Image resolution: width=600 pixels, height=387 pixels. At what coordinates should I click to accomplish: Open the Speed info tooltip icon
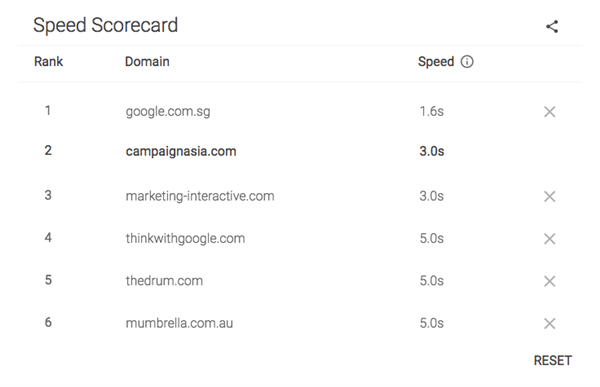(x=467, y=61)
